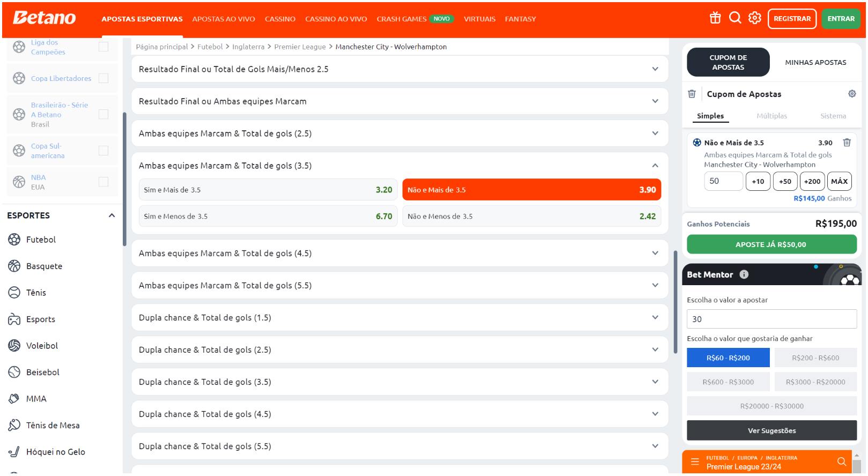868x476 pixels.
Task: Collapse the ESPORTES section chevron
Action: click(x=112, y=215)
